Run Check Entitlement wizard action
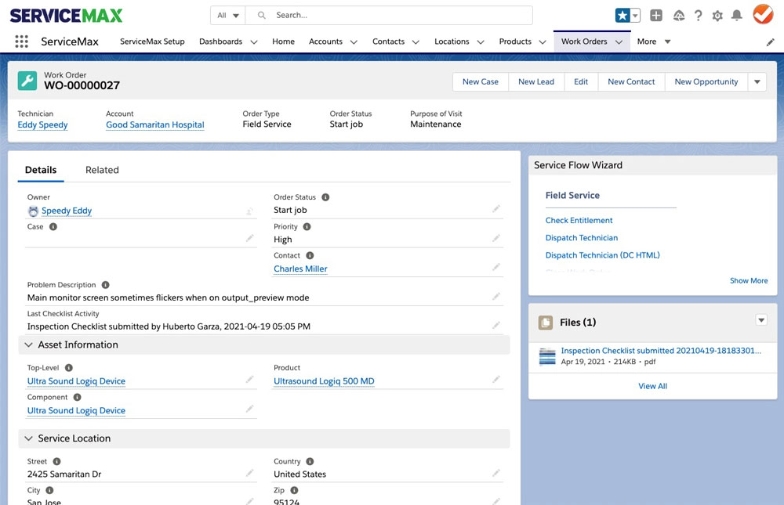 [578, 220]
